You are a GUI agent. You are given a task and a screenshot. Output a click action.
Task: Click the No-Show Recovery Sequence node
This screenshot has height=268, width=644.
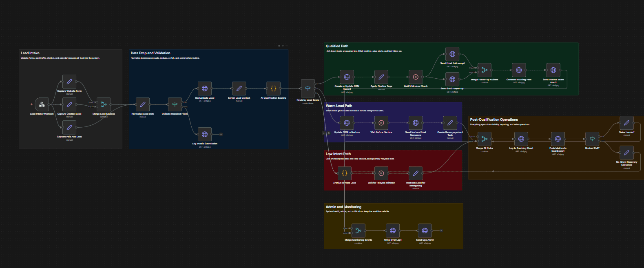[626, 153]
